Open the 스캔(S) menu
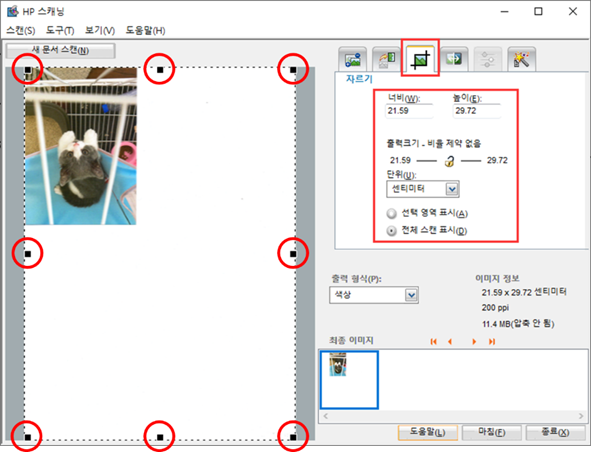The width and height of the screenshot is (591, 452). (x=21, y=31)
